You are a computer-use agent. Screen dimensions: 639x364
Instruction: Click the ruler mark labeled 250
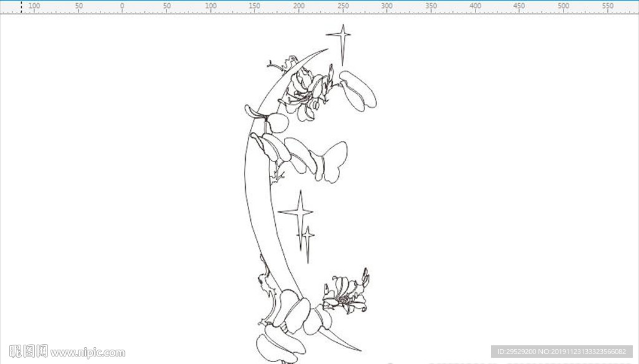click(x=343, y=6)
